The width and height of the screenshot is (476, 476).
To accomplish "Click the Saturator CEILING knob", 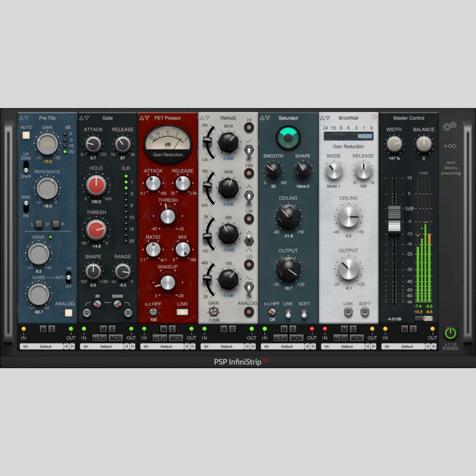I will pos(288,217).
